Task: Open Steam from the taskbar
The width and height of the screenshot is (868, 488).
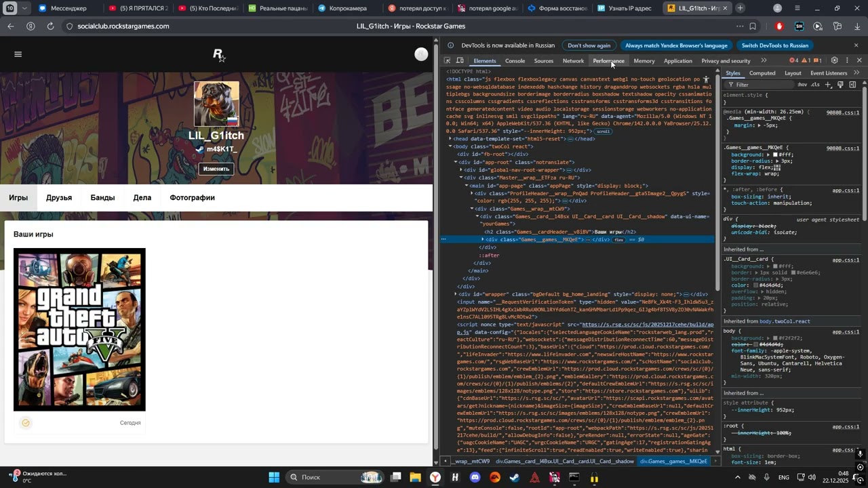Action: tap(515, 477)
